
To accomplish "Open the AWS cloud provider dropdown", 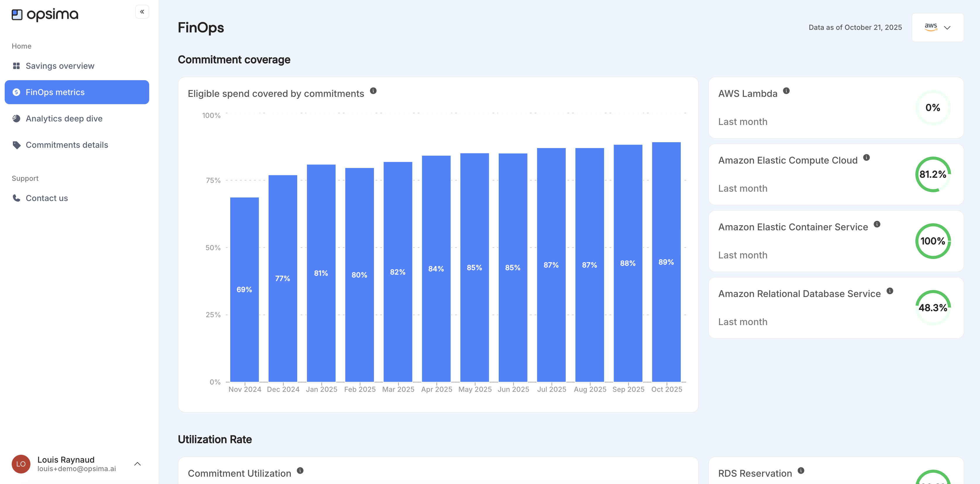I will [x=937, y=28].
